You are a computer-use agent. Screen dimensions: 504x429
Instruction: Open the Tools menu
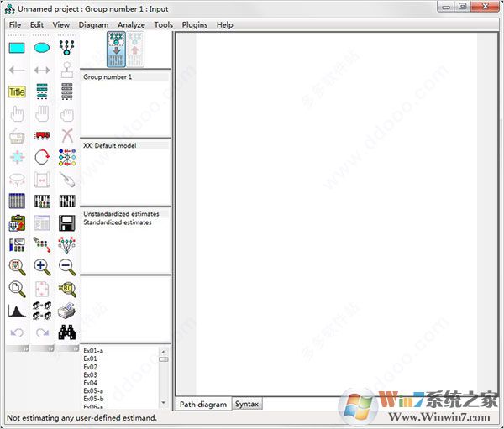point(163,24)
